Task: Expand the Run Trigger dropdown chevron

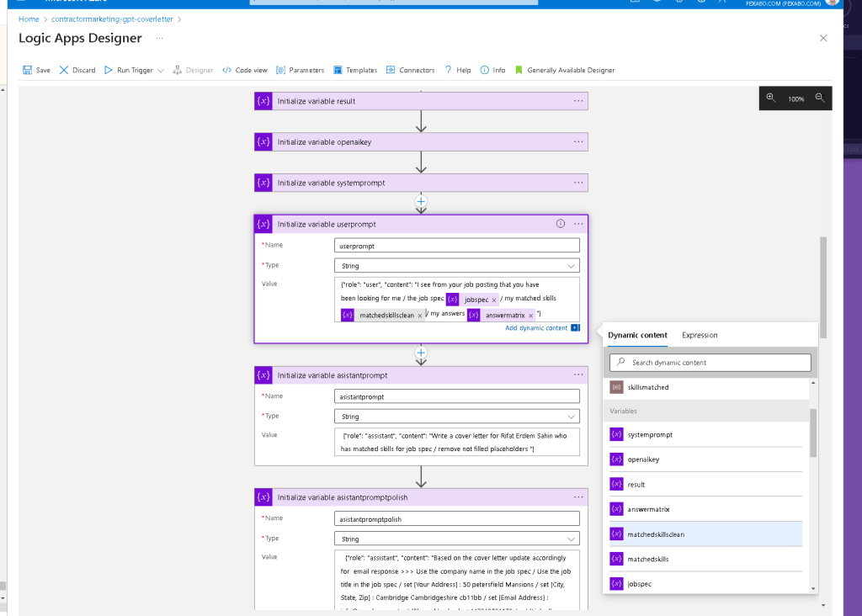Action: point(161,71)
